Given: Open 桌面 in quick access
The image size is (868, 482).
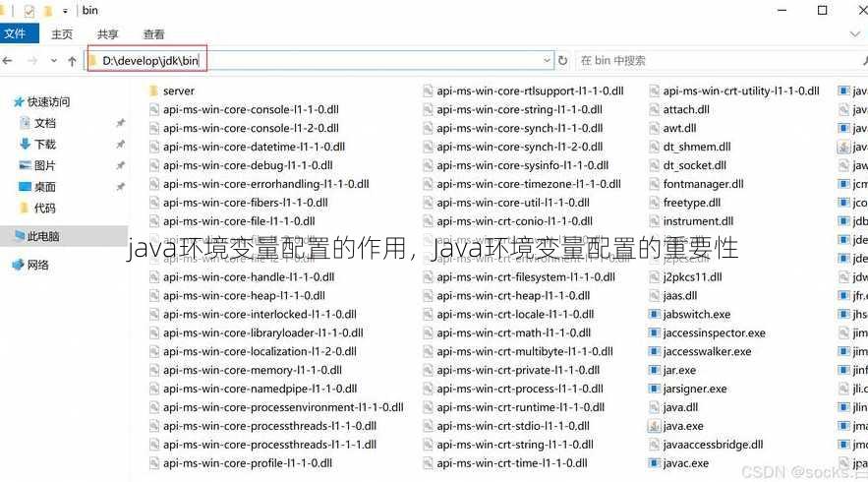Looking at the screenshot, I should (x=37, y=187).
